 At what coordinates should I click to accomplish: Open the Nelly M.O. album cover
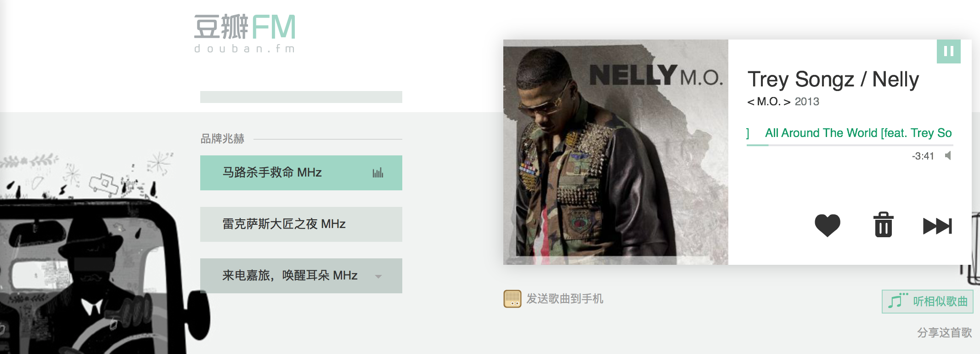[616, 152]
